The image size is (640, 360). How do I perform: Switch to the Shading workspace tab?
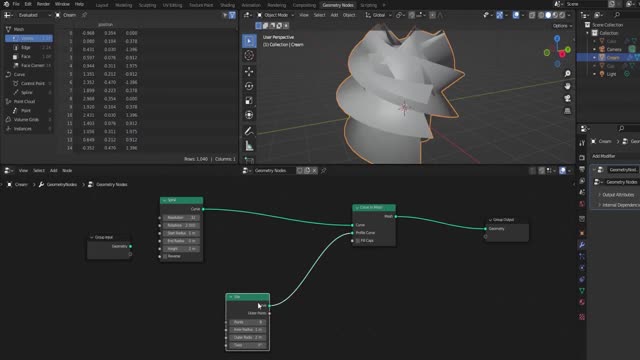click(x=227, y=5)
